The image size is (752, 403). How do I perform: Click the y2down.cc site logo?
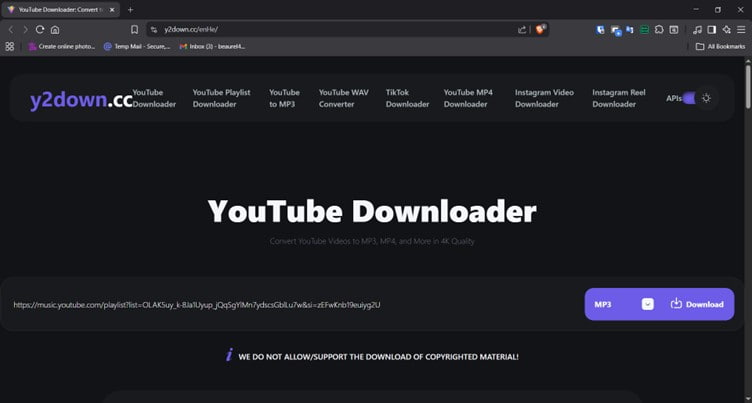point(81,99)
